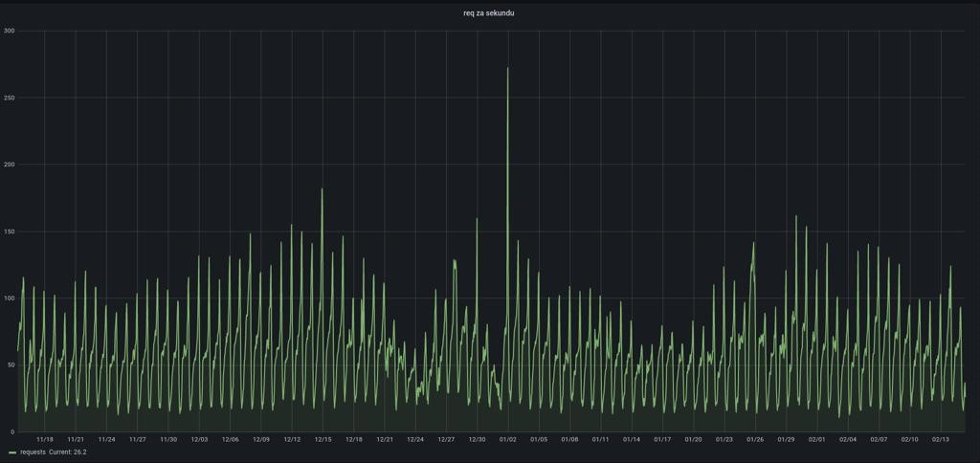Screen dimensions: 980x463
Task: Click the spike peak above 12/15
Action: [322, 189]
